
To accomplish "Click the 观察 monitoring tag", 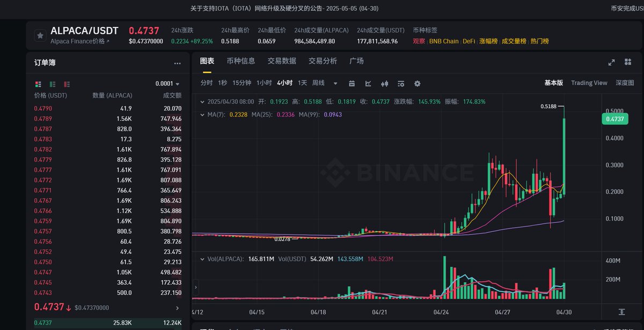I will pos(419,41).
